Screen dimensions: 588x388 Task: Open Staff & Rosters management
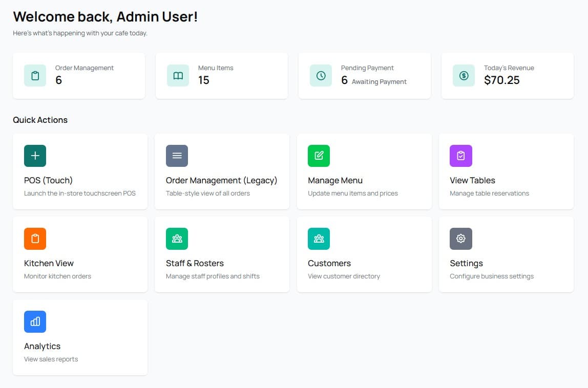pyautogui.click(x=222, y=254)
